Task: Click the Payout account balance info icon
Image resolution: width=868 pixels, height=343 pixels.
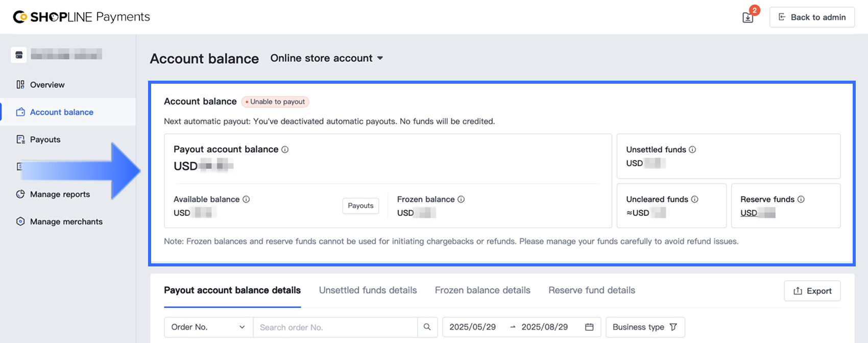Action: (285, 150)
